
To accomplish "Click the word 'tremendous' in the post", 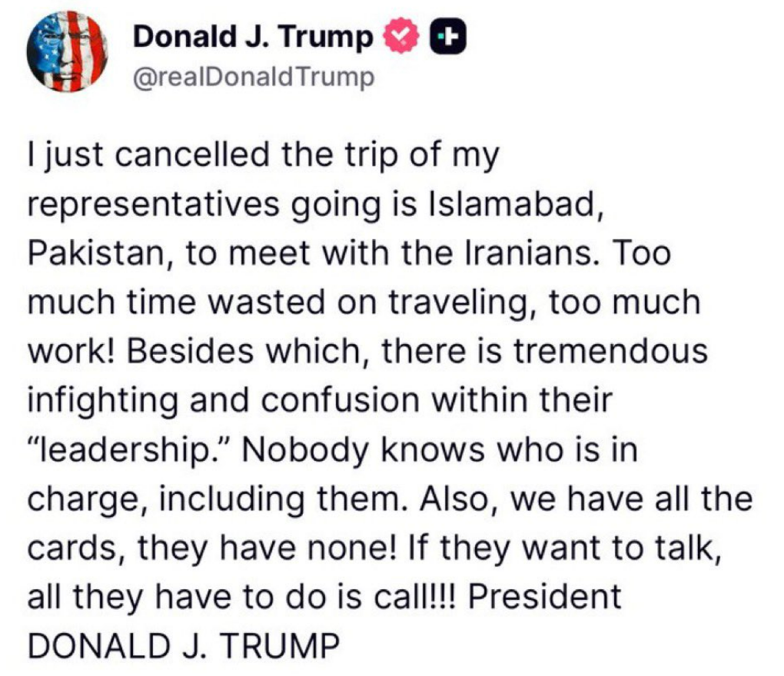I will coord(610,351).
